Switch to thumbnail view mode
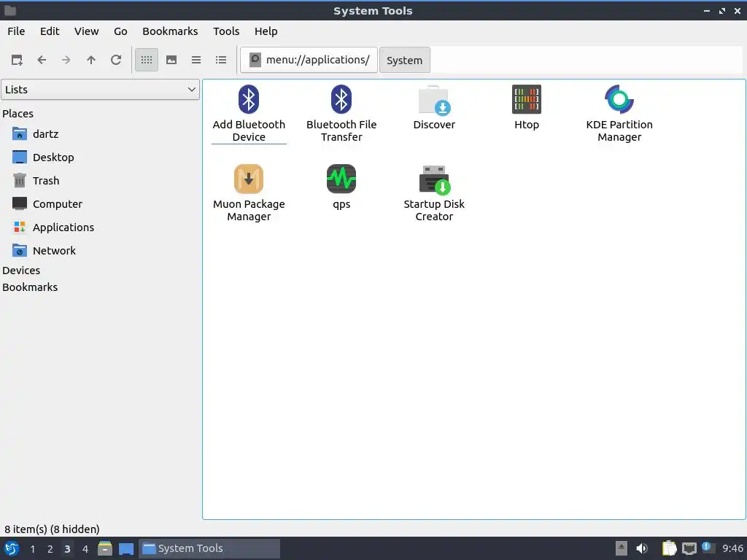Viewport: 747px width, 560px height. click(171, 60)
